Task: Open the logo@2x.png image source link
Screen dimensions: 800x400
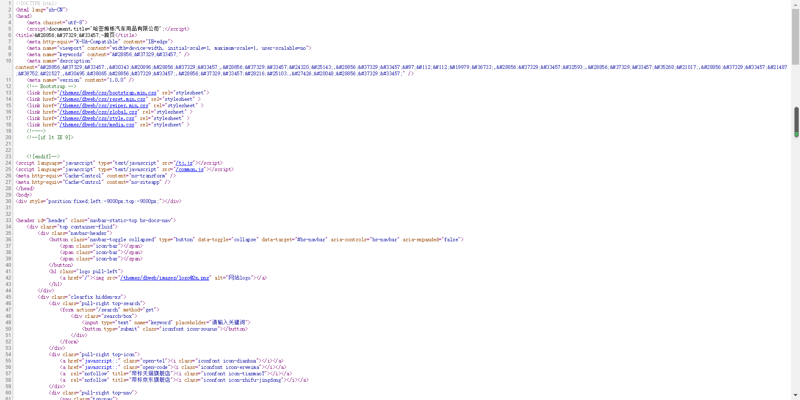Action: 165,278
